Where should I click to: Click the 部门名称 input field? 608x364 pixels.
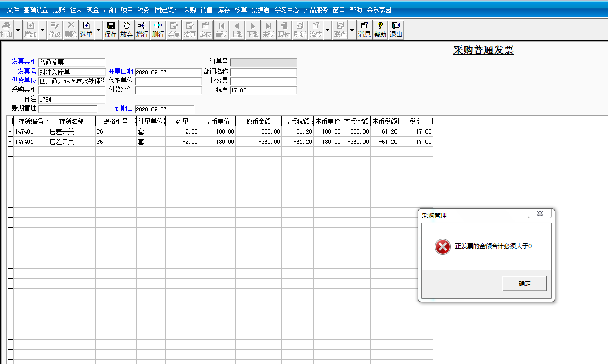263,72
